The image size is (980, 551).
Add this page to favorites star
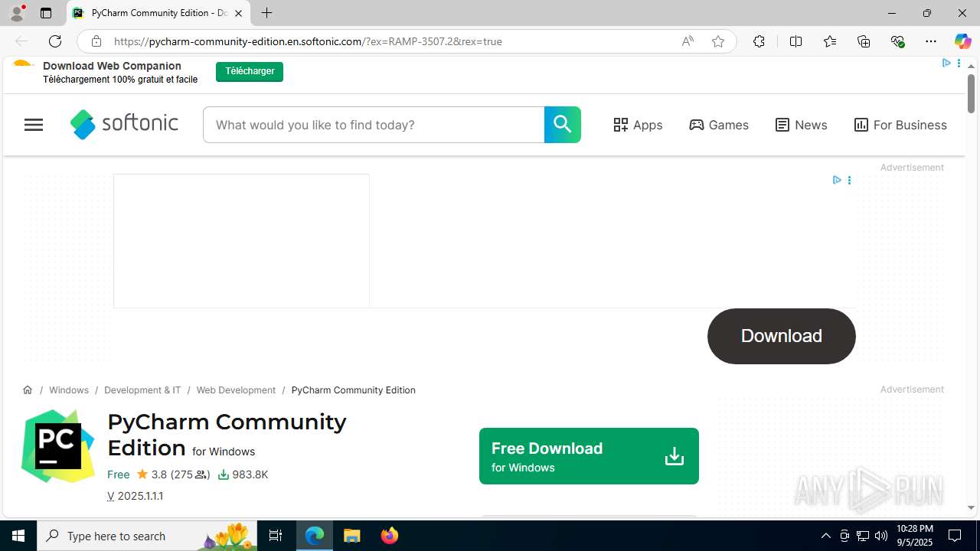click(718, 41)
